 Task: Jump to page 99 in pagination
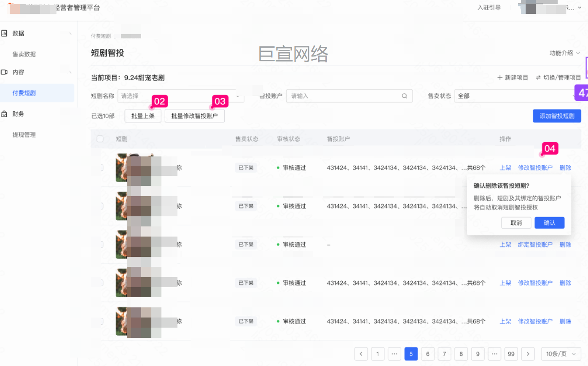(x=511, y=354)
